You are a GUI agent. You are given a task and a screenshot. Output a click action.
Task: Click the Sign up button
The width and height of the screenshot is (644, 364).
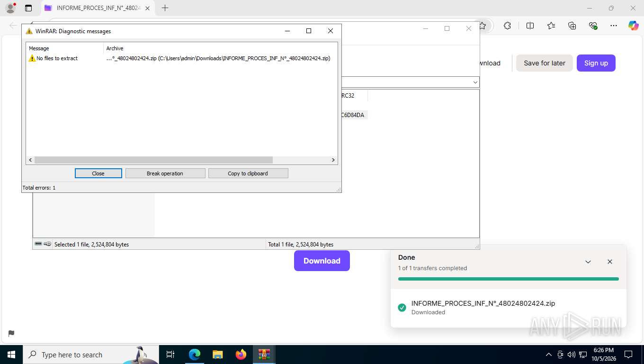tap(596, 63)
